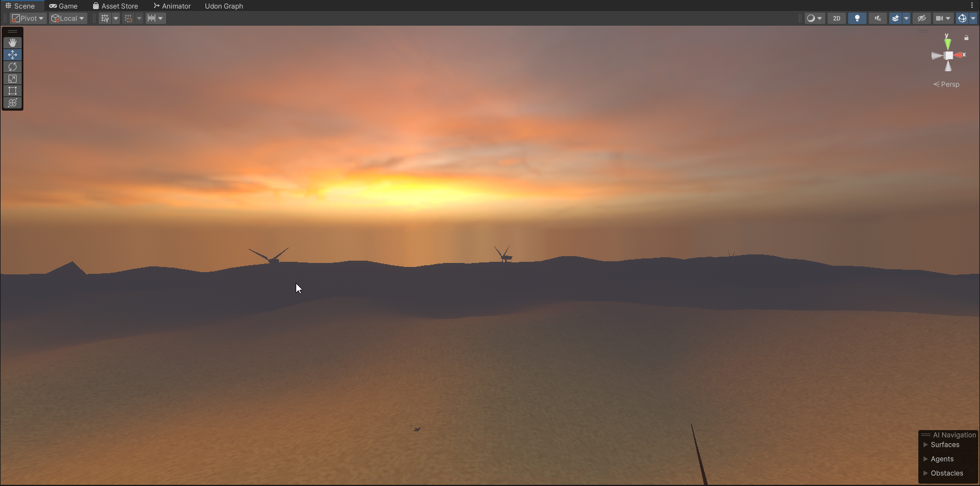Screen dimensions: 980x486
Task: Select the Scale tool
Action: pos(13,79)
